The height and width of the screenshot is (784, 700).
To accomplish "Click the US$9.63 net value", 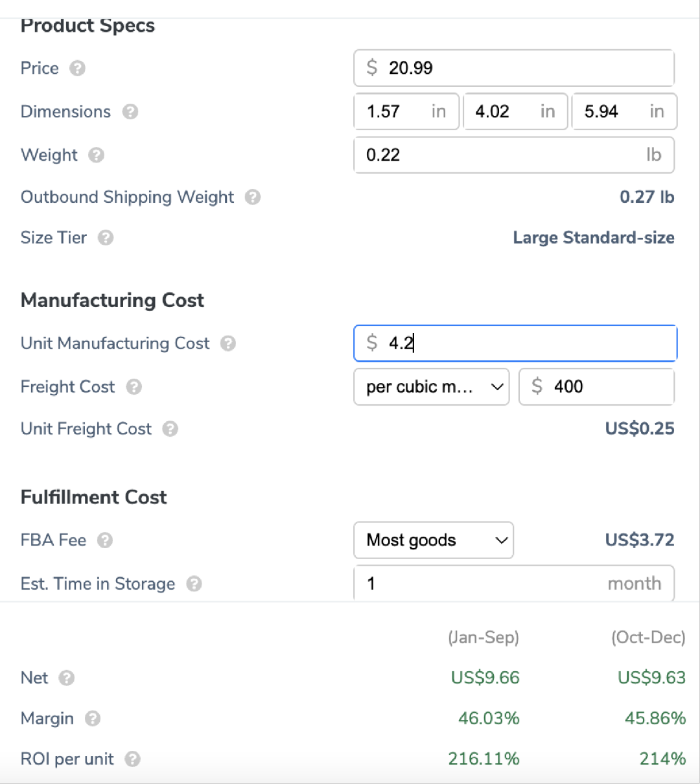I will click(651, 678).
